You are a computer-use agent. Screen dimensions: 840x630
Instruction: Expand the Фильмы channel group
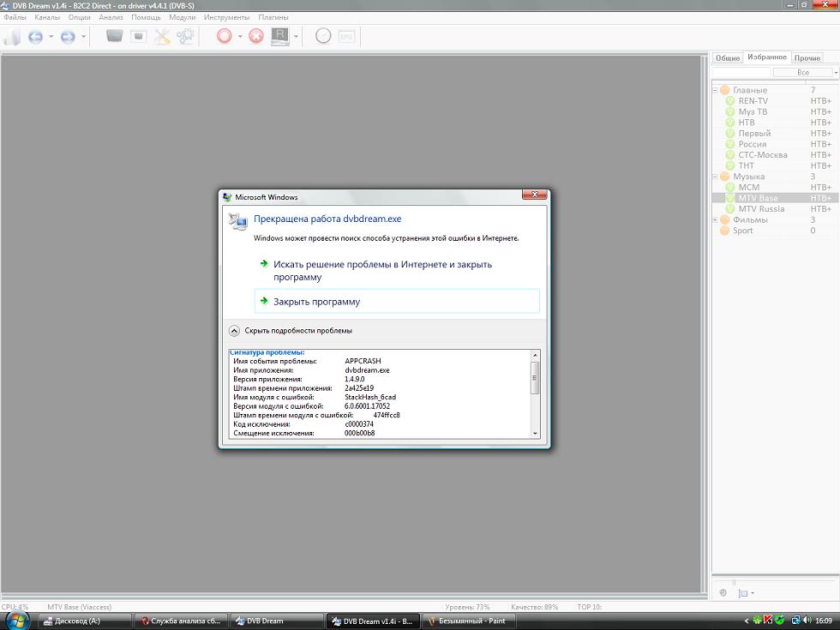point(715,219)
